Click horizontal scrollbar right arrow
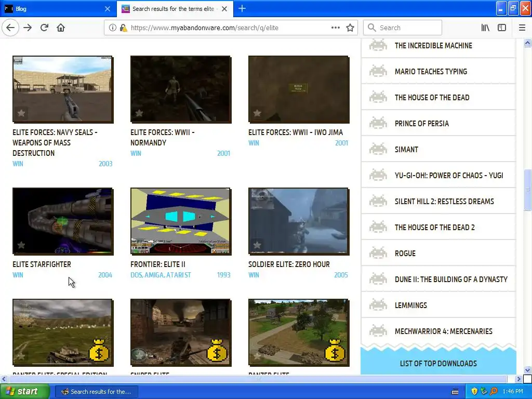Screen dimensions: 532x399 point(519,379)
